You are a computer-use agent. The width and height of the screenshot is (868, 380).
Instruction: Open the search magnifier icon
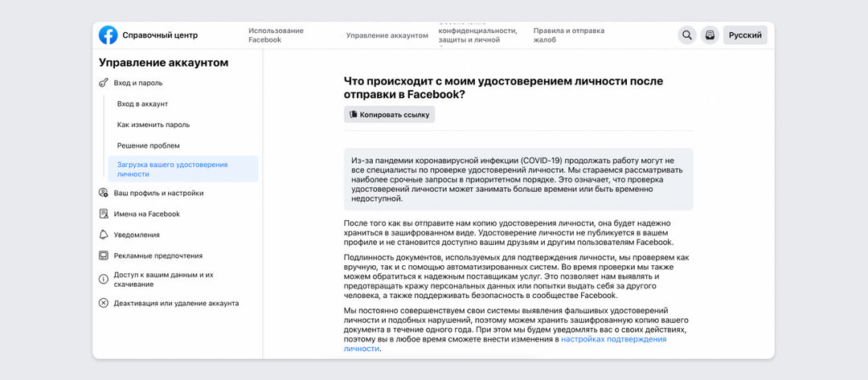click(687, 35)
